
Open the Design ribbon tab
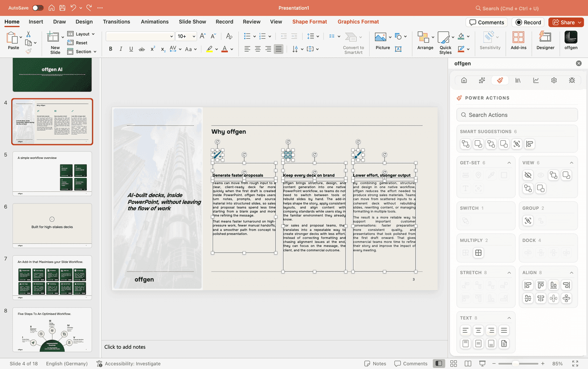point(84,22)
